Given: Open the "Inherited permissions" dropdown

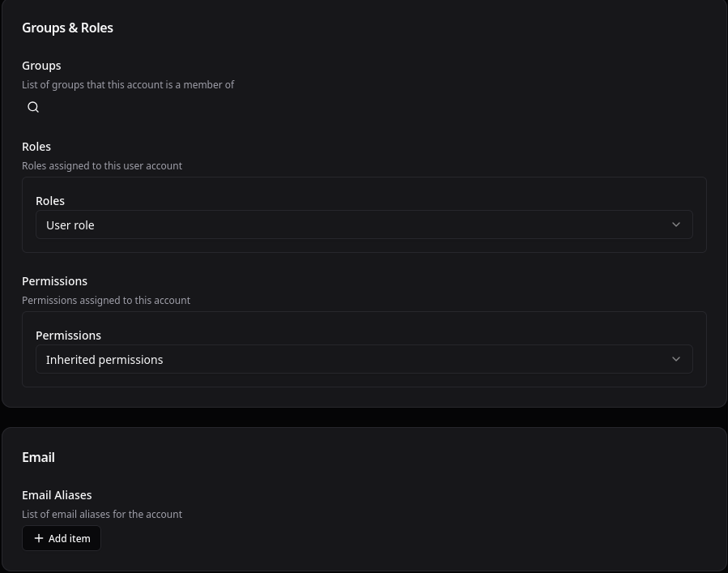Looking at the screenshot, I should pyautogui.click(x=364, y=359).
